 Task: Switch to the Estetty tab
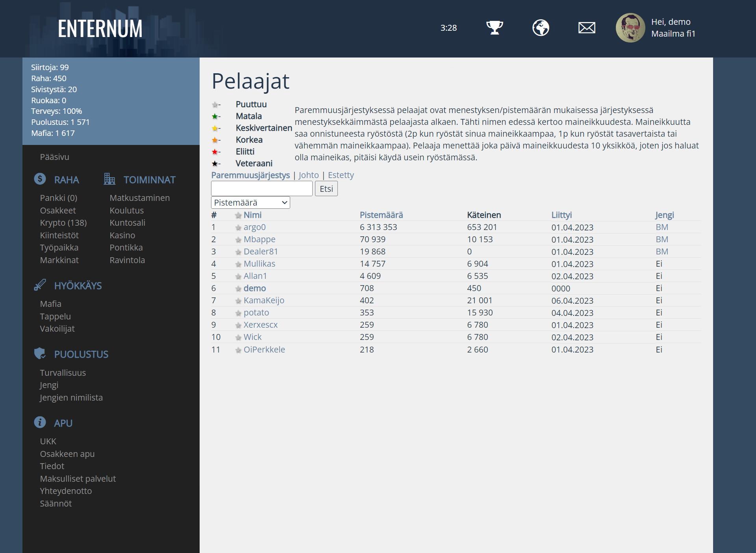pyautogui.click(x=341, y=175)
